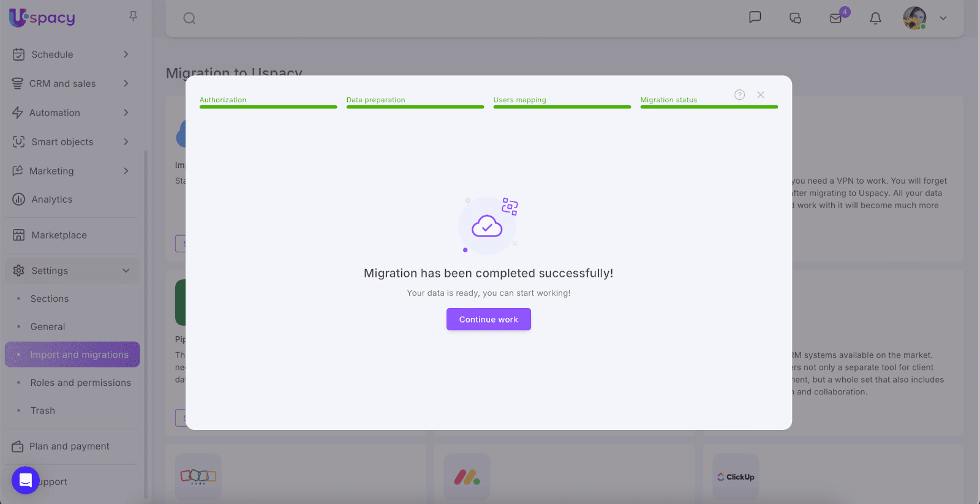Select Roles and permissions settings item

80,383
